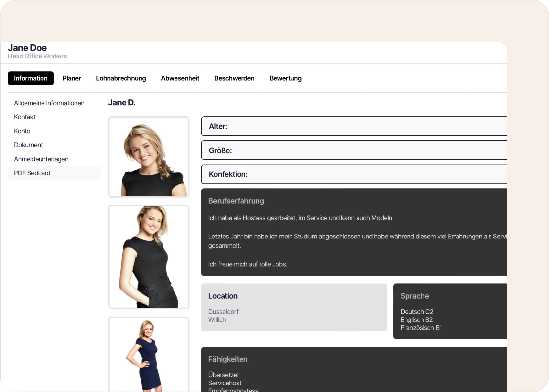The height and width of the screenshot is (392, 549).
Task: Open the Information tab
Action: [31, 78]
